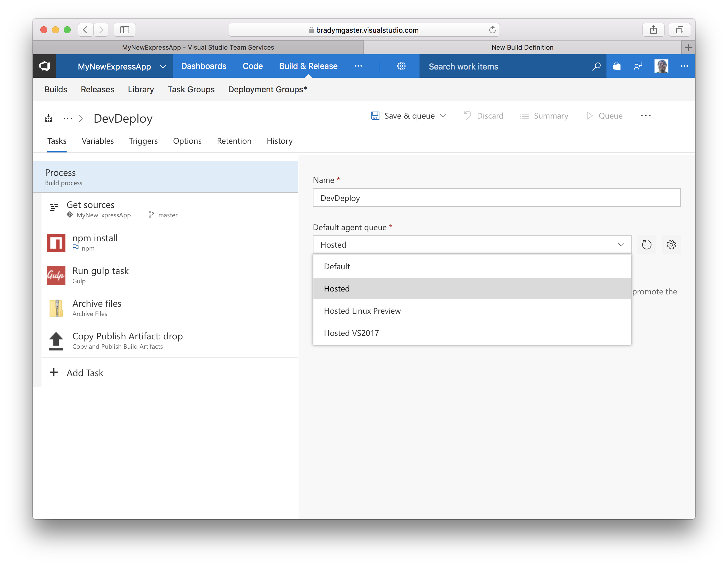Image resolution: width=728 pixels, height=566 pixels.
Task: Open the rightmost ellipsis menu in blue bar
Action: [x=684, y=66]
